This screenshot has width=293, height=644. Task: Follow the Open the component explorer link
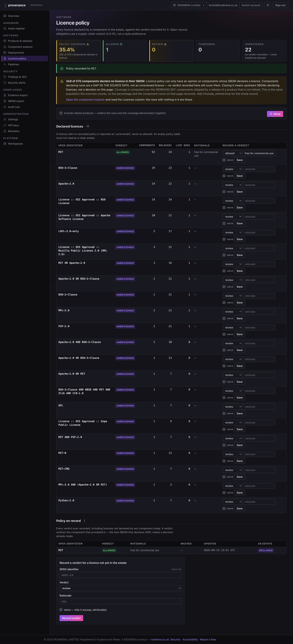point(85,100)
